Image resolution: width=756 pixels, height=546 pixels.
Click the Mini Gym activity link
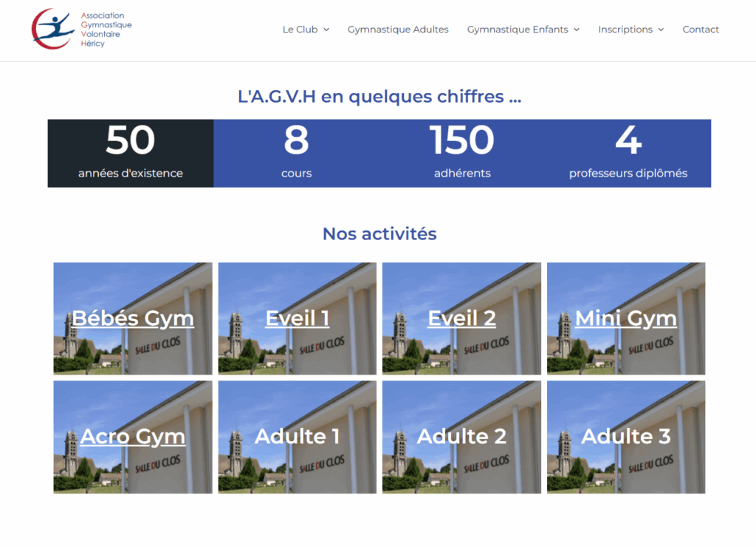625,318
